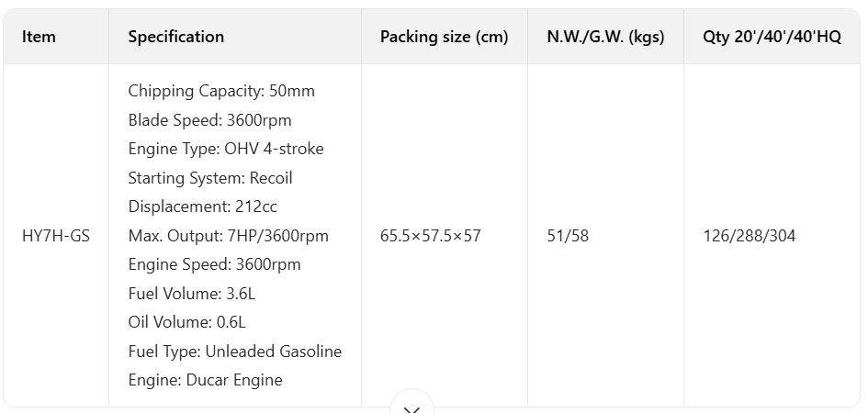Screen dimensions: 868x413
Task: Click the Item column header
Action: coord(39,37)
